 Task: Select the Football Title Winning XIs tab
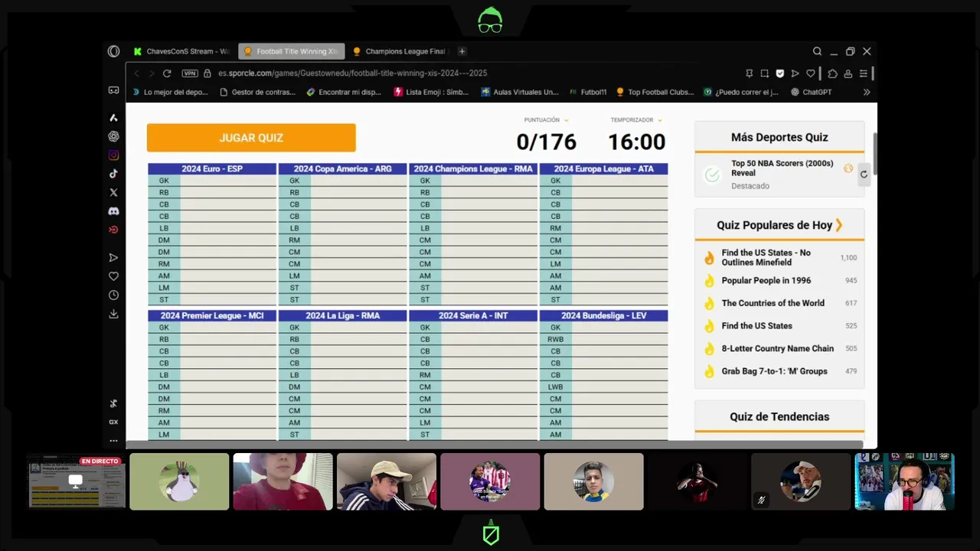pos(292,51)
